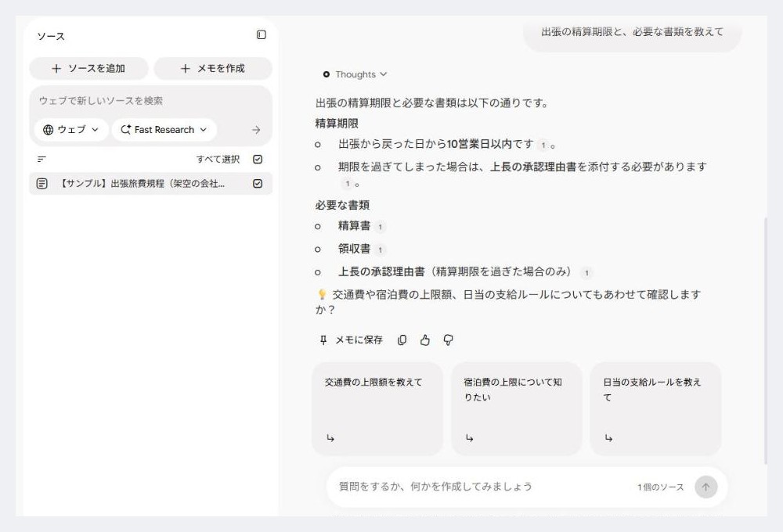The height and width of the screenshot is (532, 783).
Task: Click citation 1 next to 領収書
Action: [380, 250]
